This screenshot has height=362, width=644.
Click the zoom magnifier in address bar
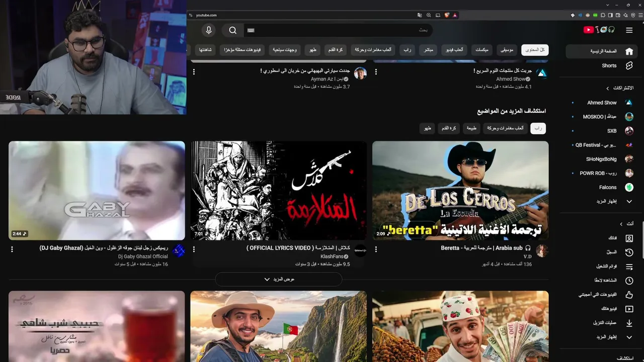tap(429, 15)
